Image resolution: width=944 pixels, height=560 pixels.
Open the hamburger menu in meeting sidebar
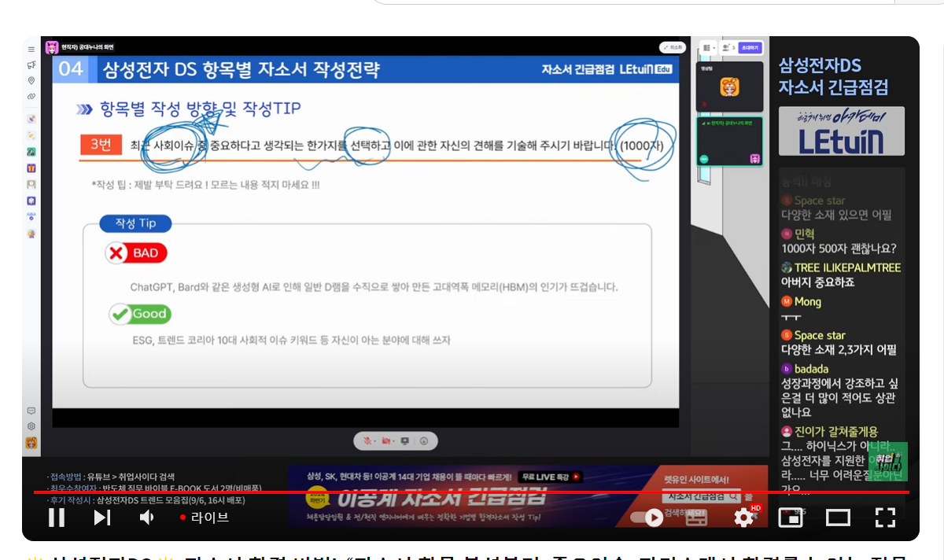tap(31, 50)
